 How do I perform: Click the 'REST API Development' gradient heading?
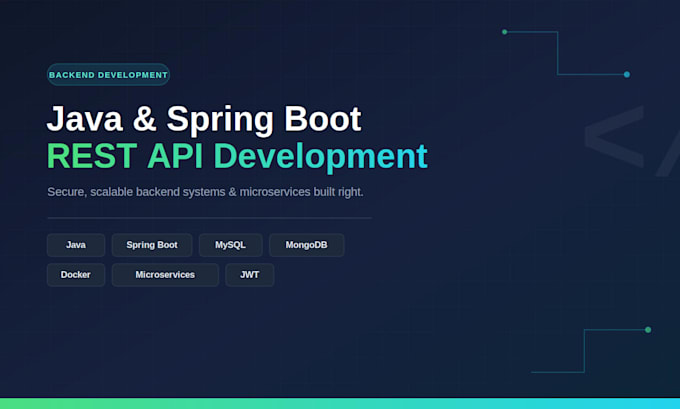pyautogui.click(x=237, y=156)
